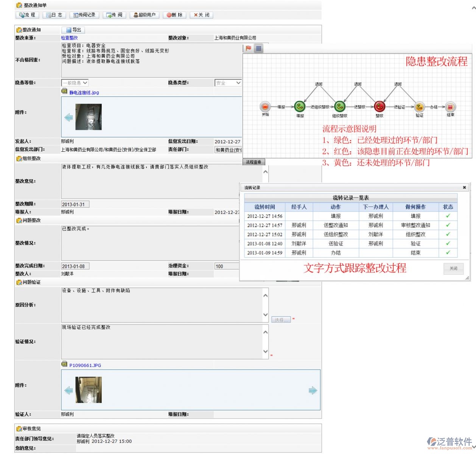476x454 pixels.
Task: Click the checkmark in the 办结 row
Action: [448, 252]
